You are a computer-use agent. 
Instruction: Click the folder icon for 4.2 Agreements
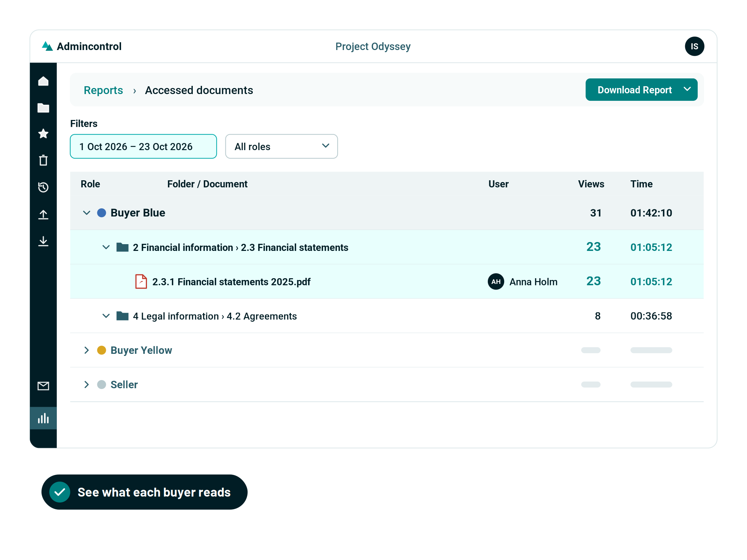pyautogui.click(x=122, y=316)
